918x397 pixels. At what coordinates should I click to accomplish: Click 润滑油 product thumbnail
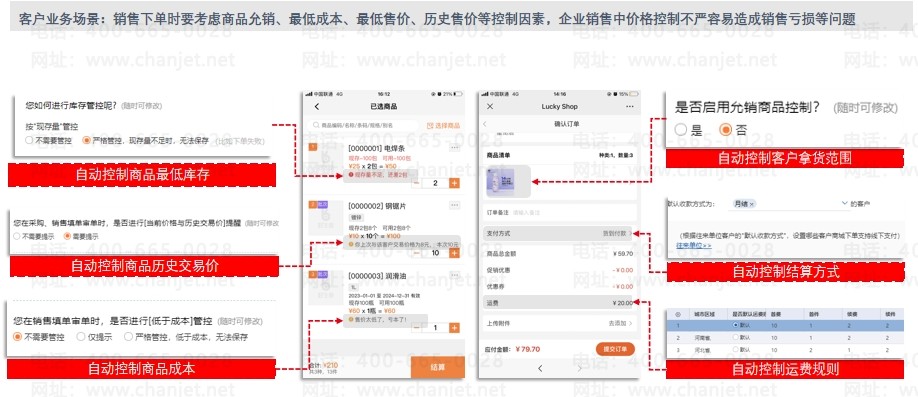point(326,288)
